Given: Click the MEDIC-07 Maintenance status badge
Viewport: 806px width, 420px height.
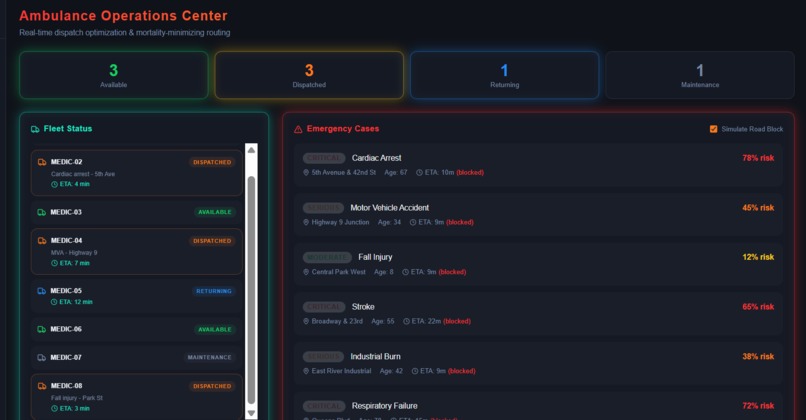Looking at the screenshot, I should pyautogui.click(x=209, y=357).
